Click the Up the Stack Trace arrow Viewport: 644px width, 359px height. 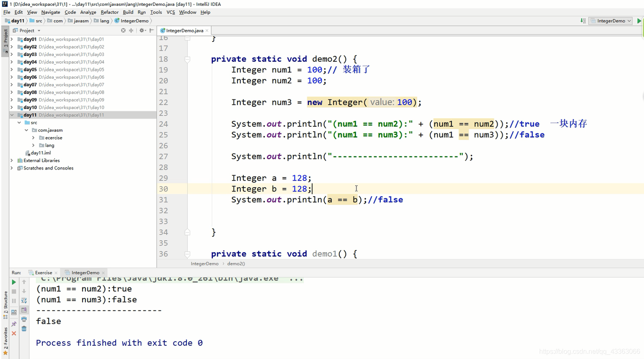pos(24,282)
